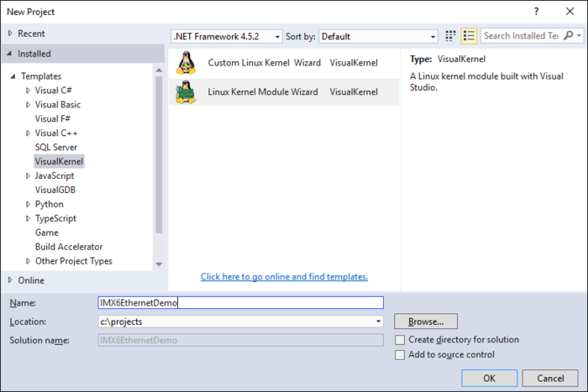Expand the Visual C++ node
The width and height of the screenshot is (588, 392).
click(28, 133)
